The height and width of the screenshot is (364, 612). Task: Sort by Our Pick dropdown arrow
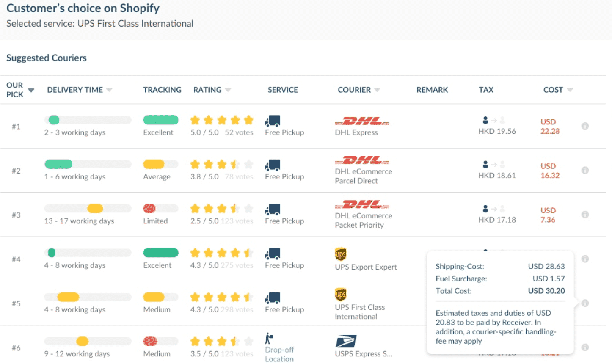31,90
